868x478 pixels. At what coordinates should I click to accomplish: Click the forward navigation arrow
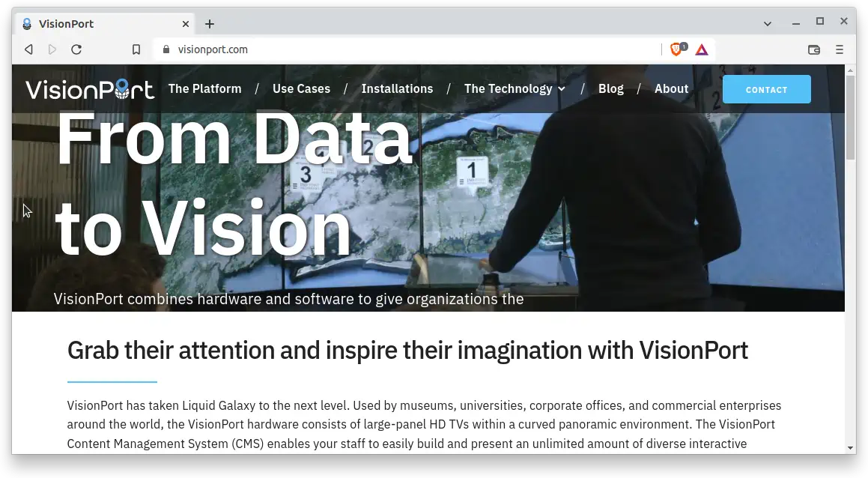(52, 50)
